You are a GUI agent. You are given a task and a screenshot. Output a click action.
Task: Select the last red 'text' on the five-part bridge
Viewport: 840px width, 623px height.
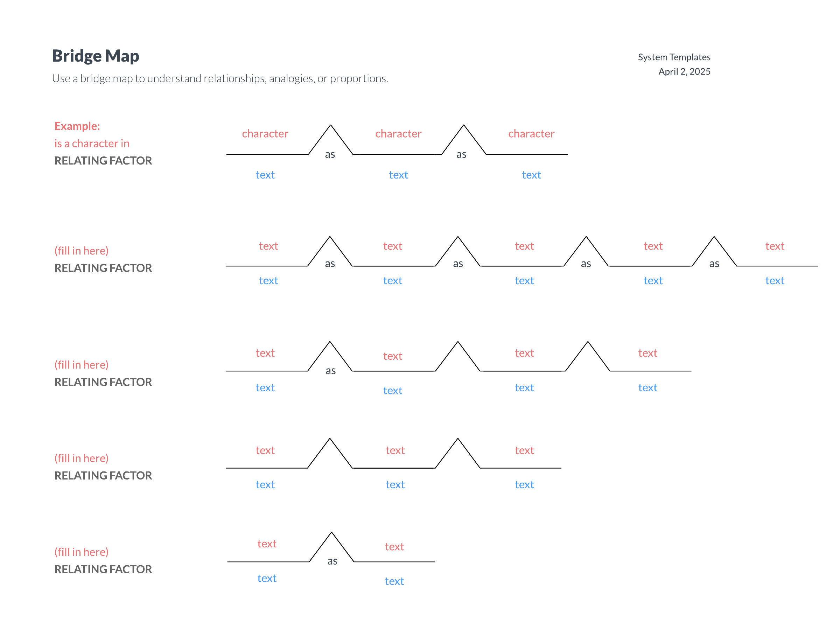(x=774, y=246)
